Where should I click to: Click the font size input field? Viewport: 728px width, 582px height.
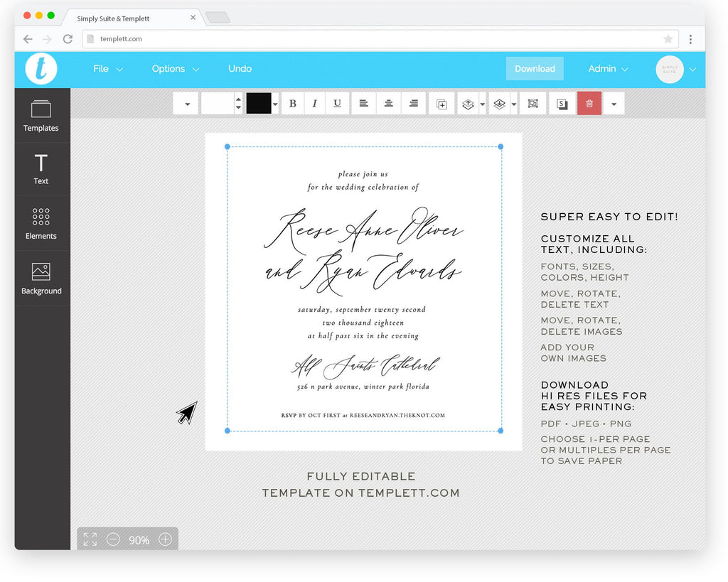coord(218,104)
